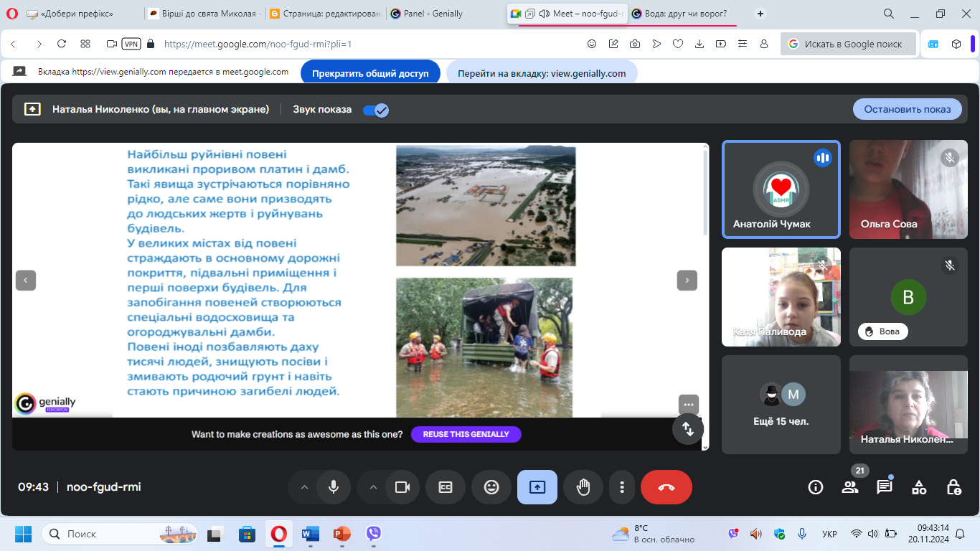The image size is (980, 551).
Task: Open the emoji reactions button
Action: [x=491, y=487]
